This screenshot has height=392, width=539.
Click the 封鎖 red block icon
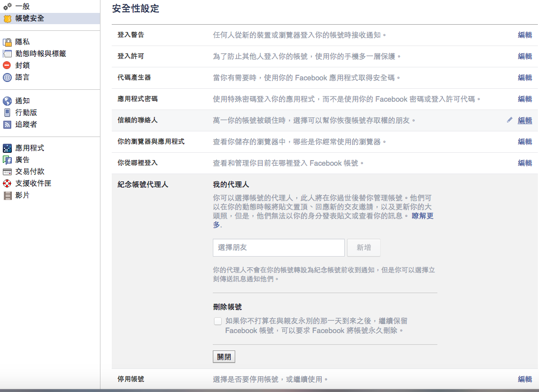(x=7, y=66)
